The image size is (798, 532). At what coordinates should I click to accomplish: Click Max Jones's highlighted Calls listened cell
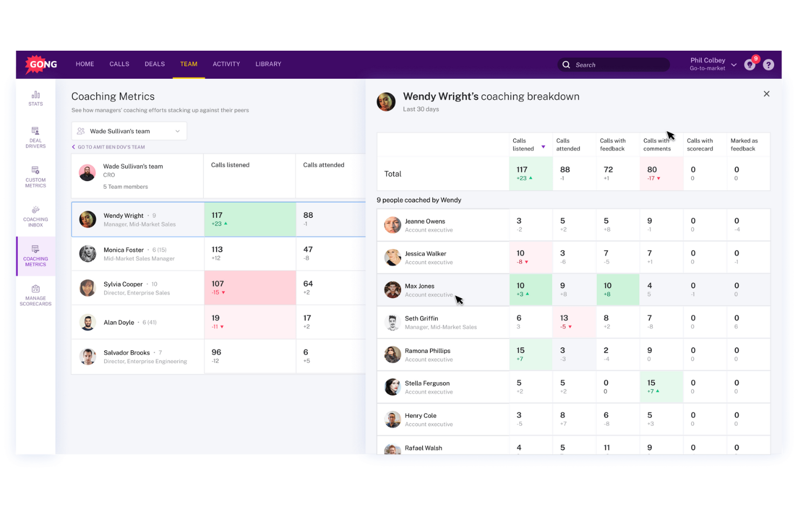531,289
